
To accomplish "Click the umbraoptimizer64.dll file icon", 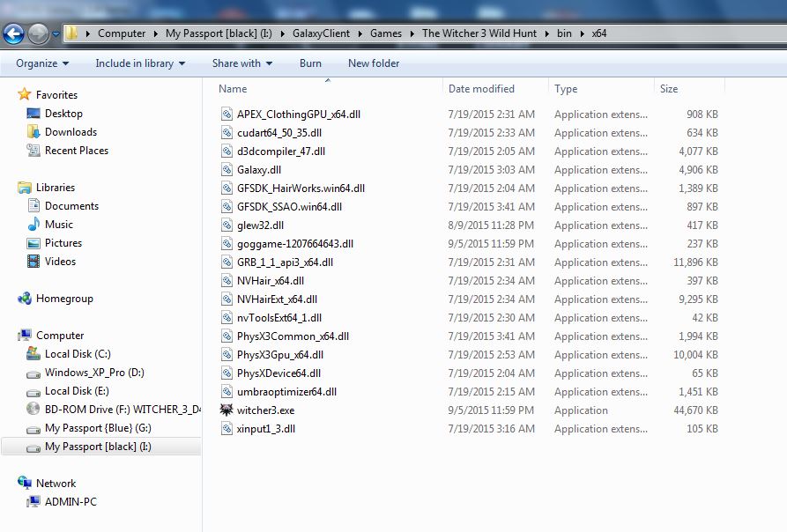I will click(226, 392).
